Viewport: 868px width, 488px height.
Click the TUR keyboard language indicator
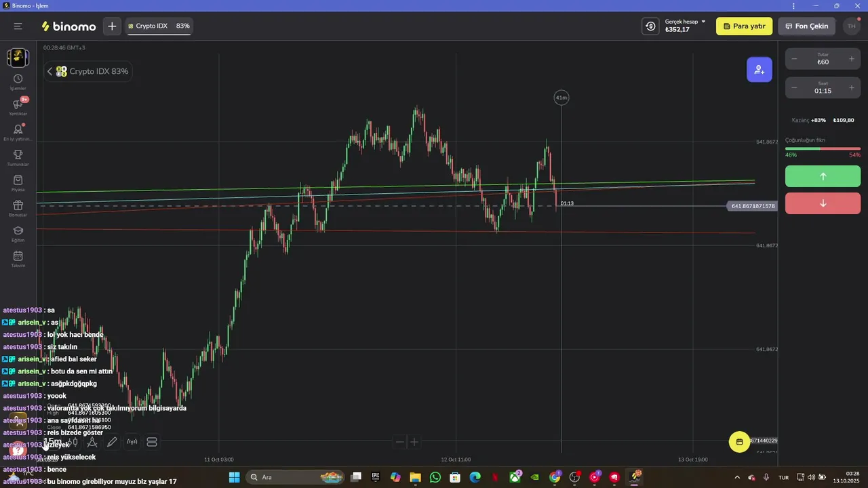coord(783,477)
